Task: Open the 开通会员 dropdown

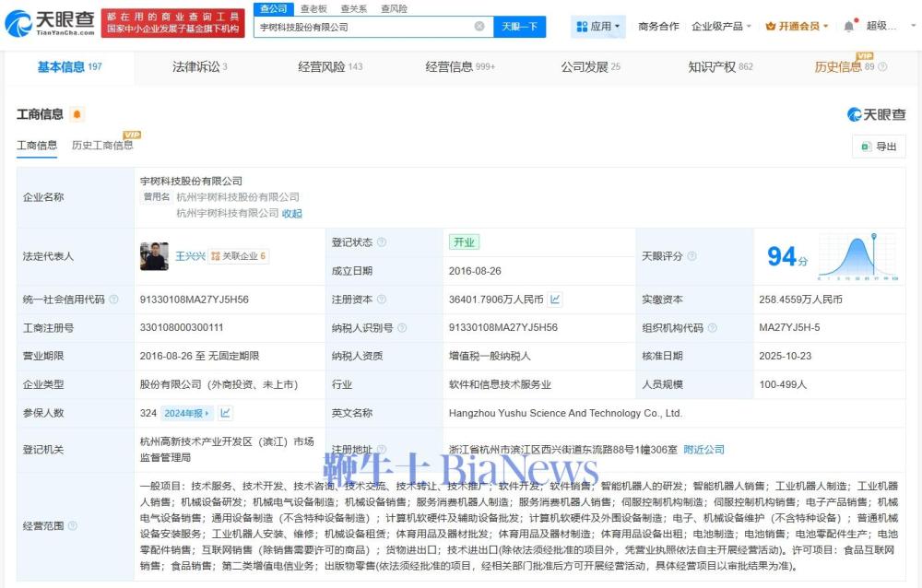Action: 797,27
